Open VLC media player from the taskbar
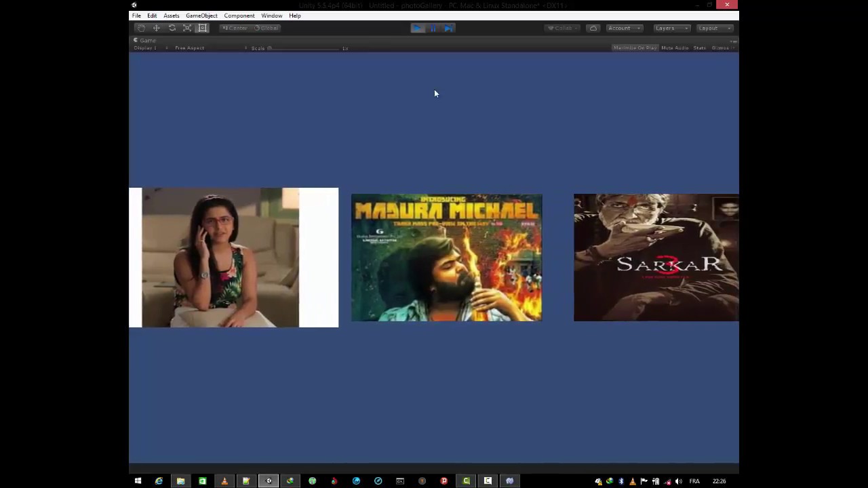Screen dimensions: 868x488 point(224,481)
